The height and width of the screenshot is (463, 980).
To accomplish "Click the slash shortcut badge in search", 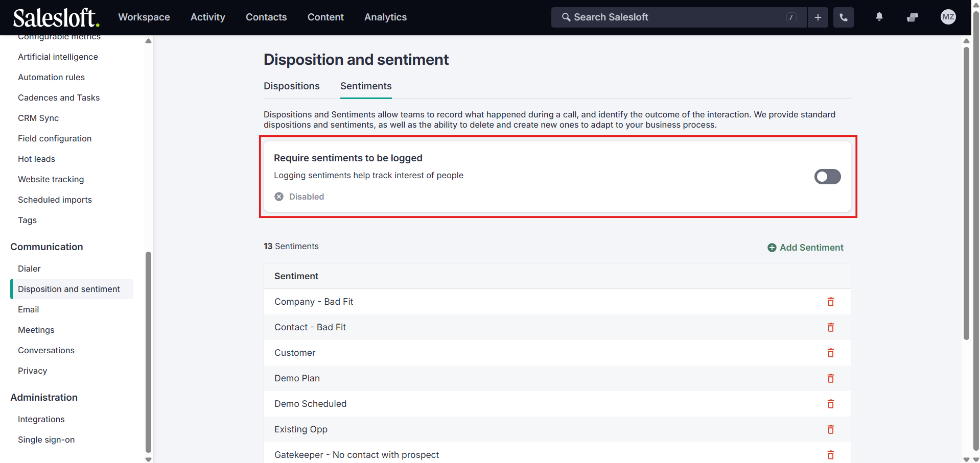I will click(x=791, y=17).
